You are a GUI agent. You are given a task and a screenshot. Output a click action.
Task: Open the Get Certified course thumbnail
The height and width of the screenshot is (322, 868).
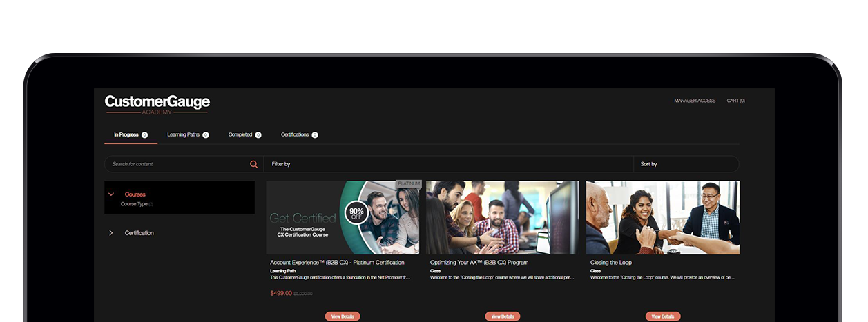[343, 218]
